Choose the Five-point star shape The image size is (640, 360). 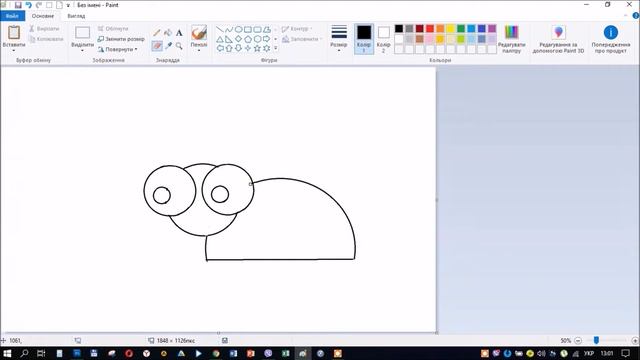(257, 48)
